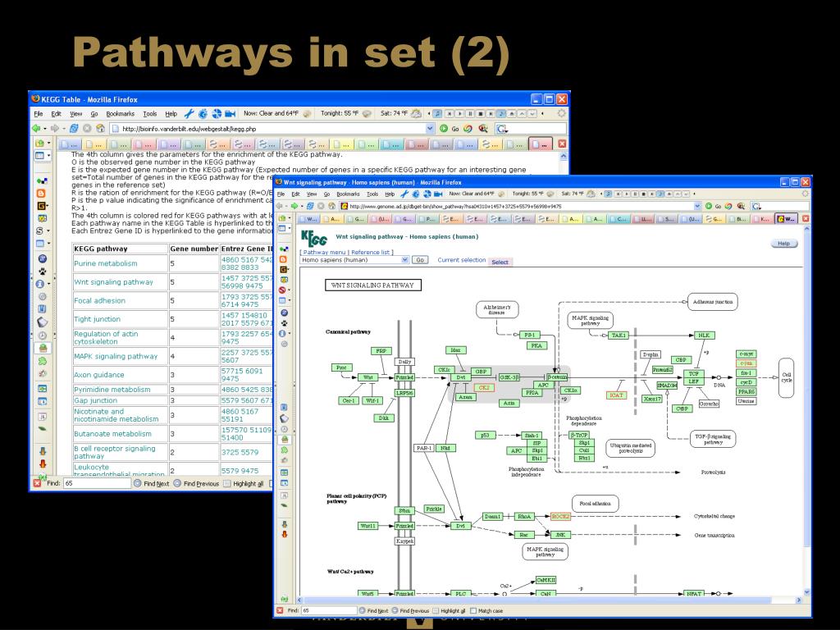This screenshot has width=840, height=630.
Task: Click stop icon in KEGG Table window
Action: [x=87, y=129]
